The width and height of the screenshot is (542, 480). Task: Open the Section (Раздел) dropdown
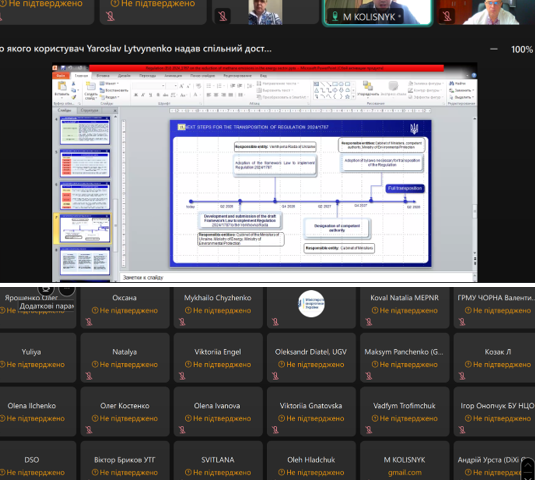(x=109, y=97)
